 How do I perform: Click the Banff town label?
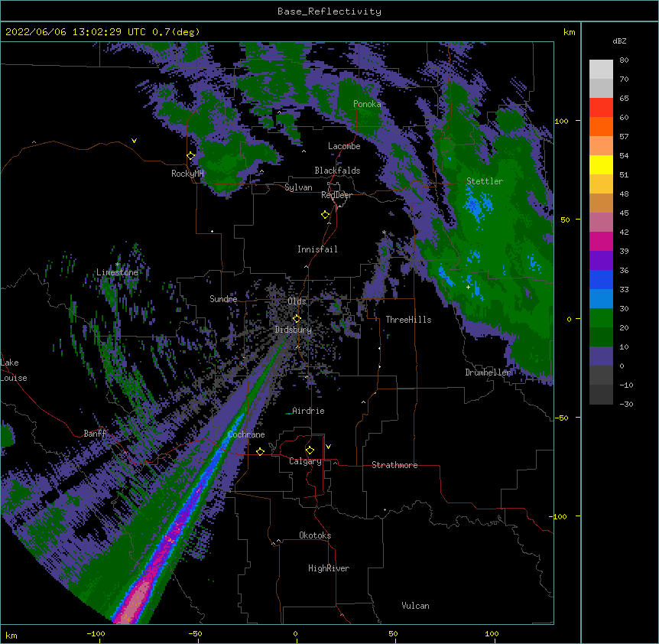click(95, 434)
